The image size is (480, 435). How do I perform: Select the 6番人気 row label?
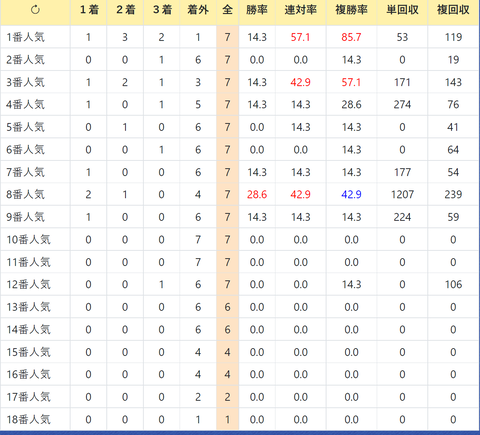(25, 150)
